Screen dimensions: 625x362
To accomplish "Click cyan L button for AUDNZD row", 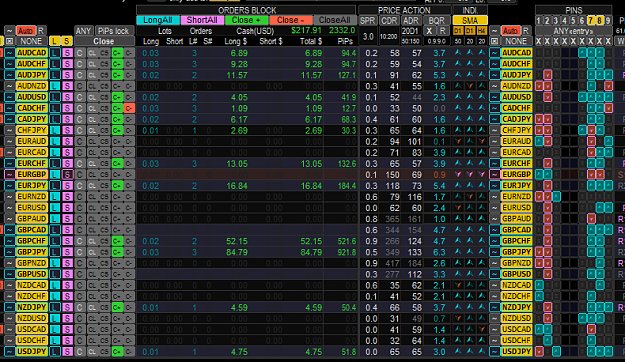I will point(55,86).
